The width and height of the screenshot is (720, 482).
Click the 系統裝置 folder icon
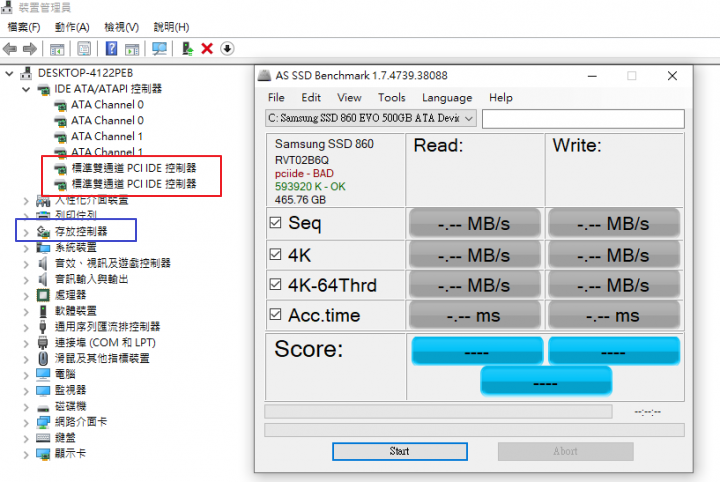pyautogui.click(x=43, y=247)
